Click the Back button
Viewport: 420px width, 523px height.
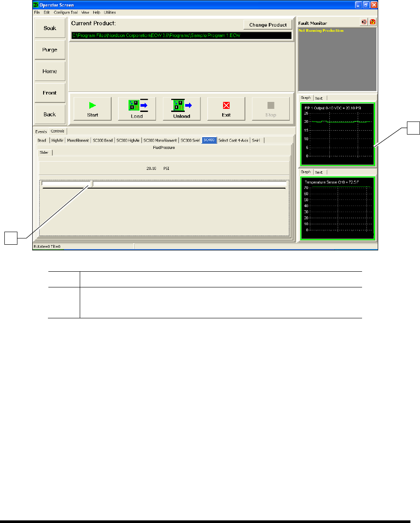tap(50, 115)
